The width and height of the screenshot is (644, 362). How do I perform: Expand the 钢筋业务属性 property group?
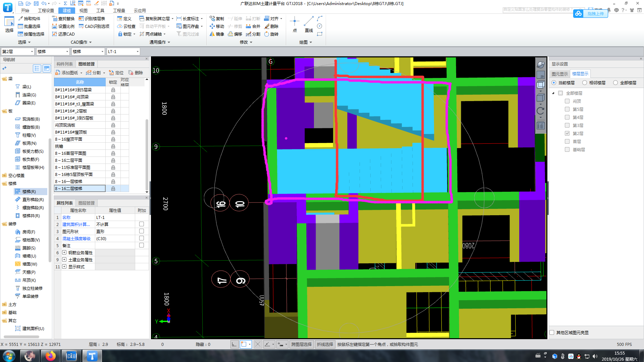(64, 253)
